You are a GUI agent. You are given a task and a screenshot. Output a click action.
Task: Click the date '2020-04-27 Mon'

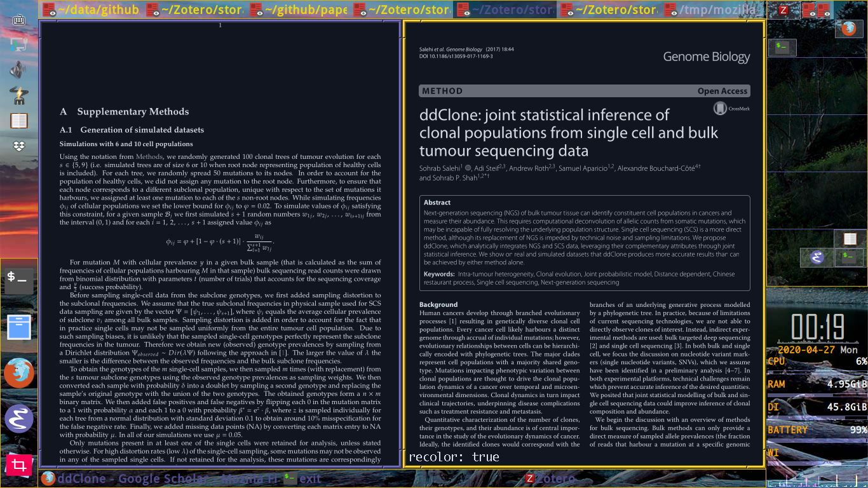[817, 349]
